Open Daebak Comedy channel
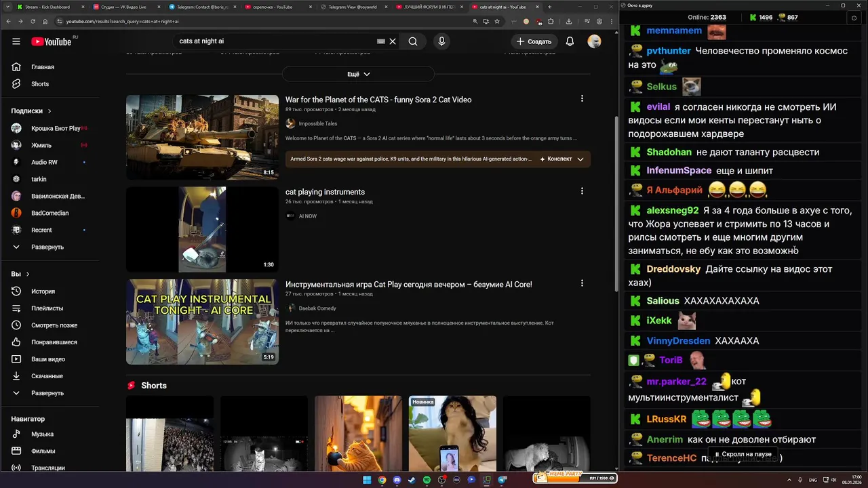 (x=317, y=308)
